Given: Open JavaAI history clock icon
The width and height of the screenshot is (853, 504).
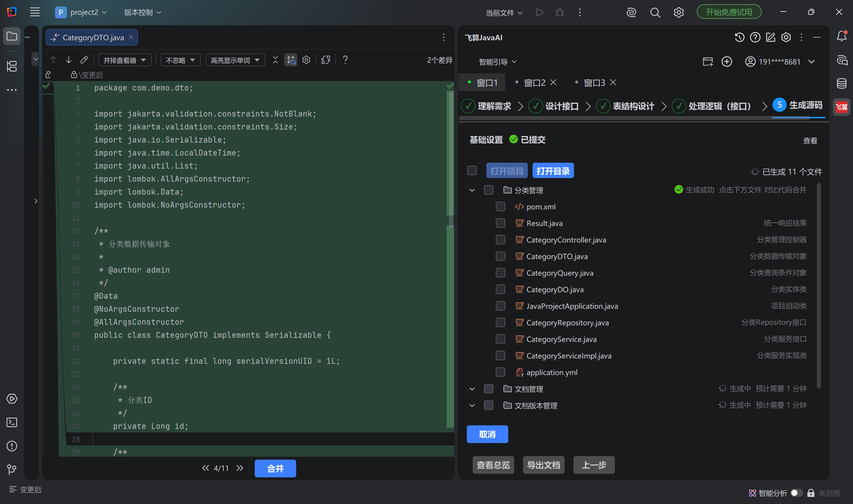Looking at the screenshot, I should click(x=739, y=37).
